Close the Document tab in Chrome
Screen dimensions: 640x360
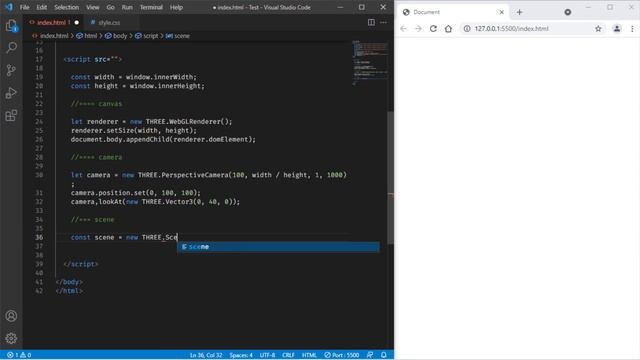point(502,12)
